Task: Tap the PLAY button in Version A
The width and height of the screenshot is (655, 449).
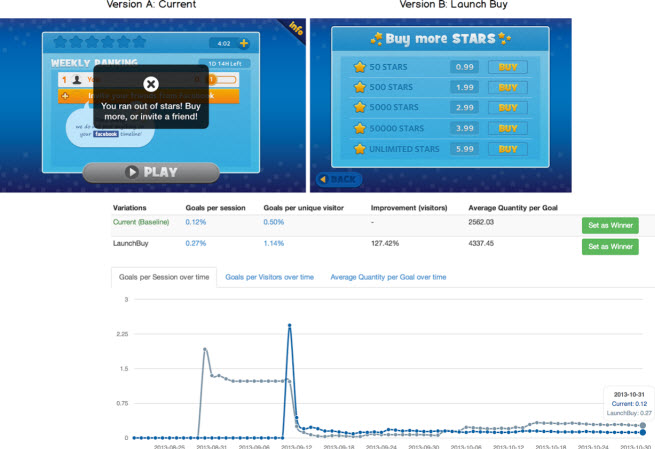Action: pyautogui.click(x=151, y=172)
